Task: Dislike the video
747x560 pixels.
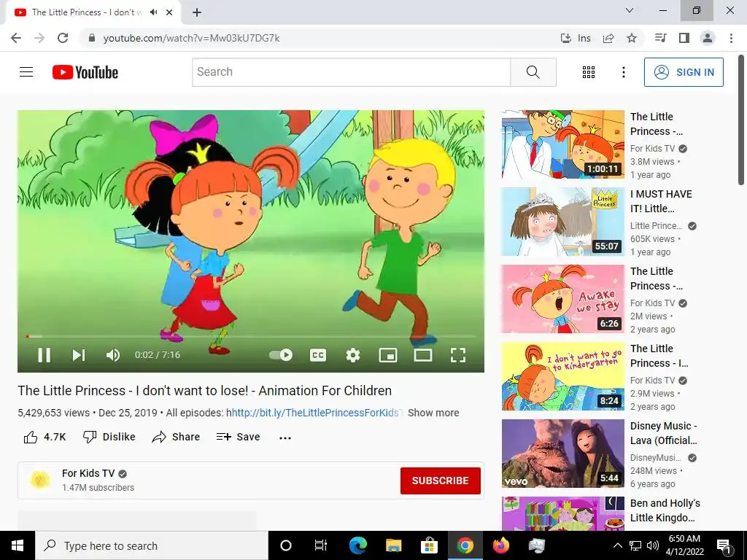Action: tap(109, 437)
